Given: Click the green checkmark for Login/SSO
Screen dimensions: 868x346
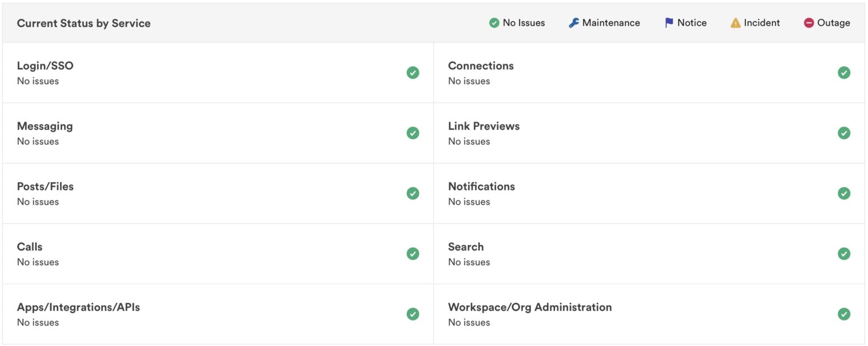Looking at the screenshot, I should pyautogui.click(x=413, y=72).
